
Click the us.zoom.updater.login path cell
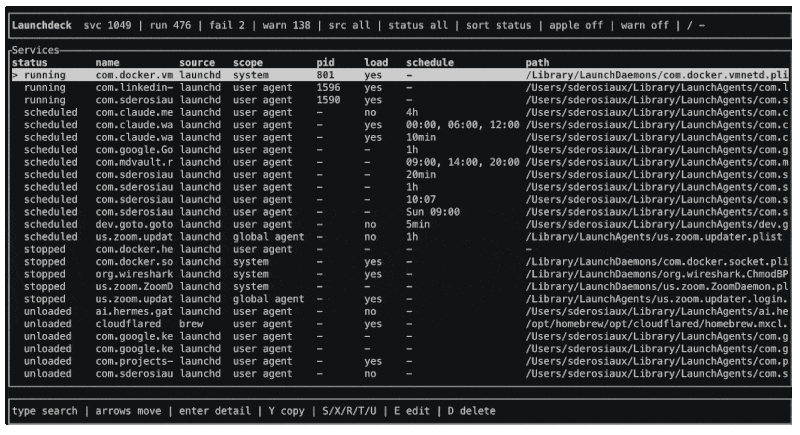pos(657,299)
